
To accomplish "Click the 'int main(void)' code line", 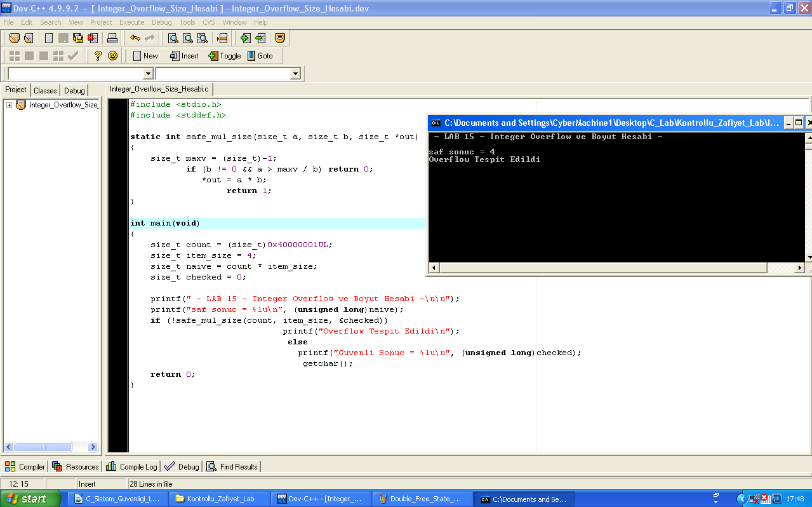I will click(x=165, y=223).
